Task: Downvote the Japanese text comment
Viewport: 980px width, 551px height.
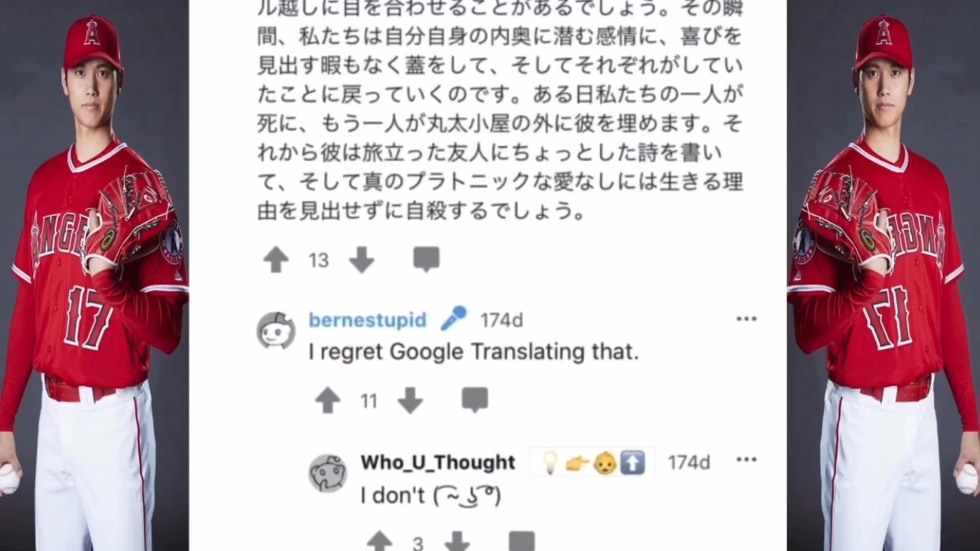Action: [x=361, y=260]
